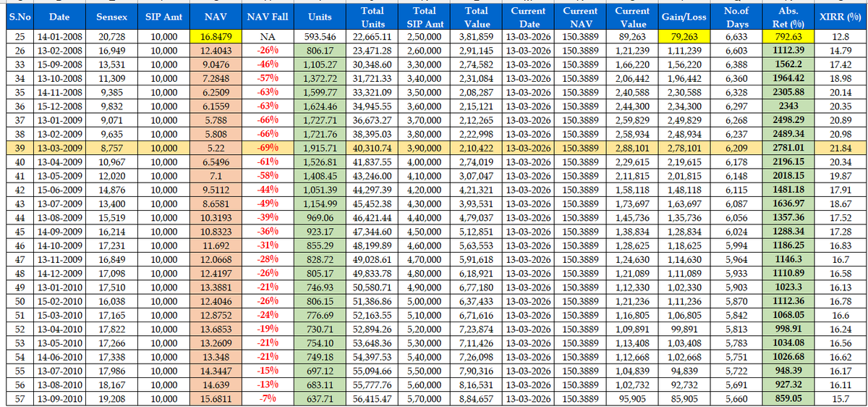The image size is (868, 407).
Task: Select the NAV Fall column header
Action: (267, 17)
